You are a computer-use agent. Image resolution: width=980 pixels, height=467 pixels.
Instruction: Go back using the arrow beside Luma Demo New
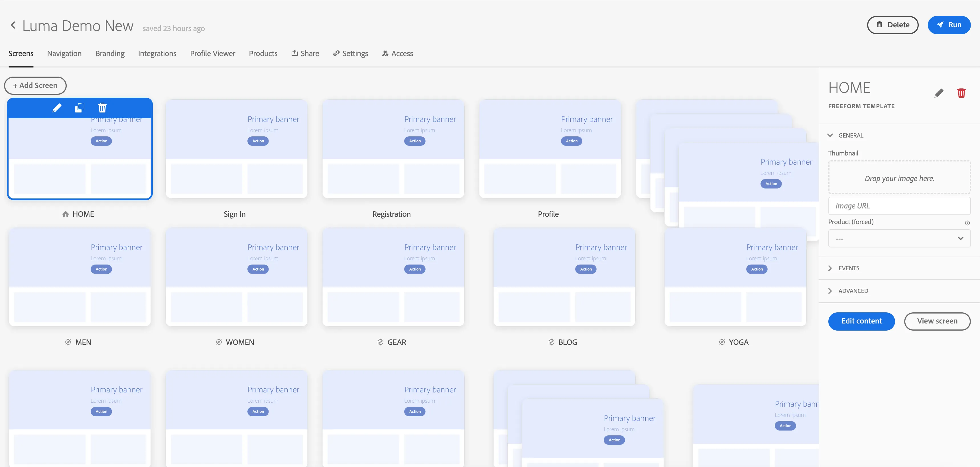tap(13, 25)
